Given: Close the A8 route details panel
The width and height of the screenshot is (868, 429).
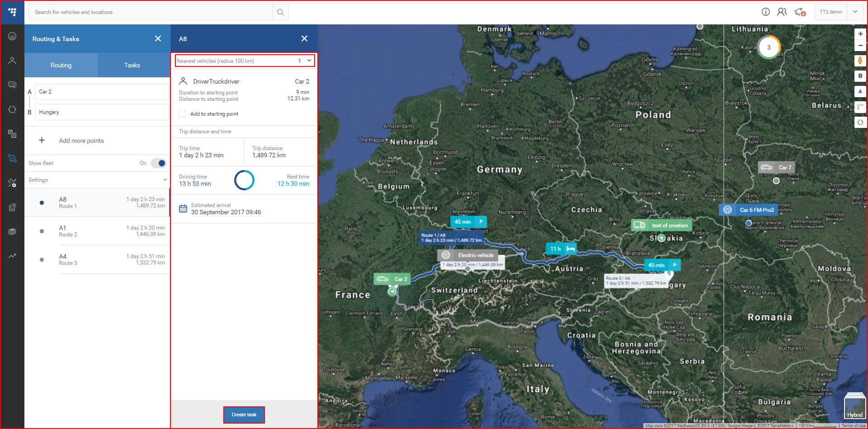Looking at the screenshot, I should (304, 38).
